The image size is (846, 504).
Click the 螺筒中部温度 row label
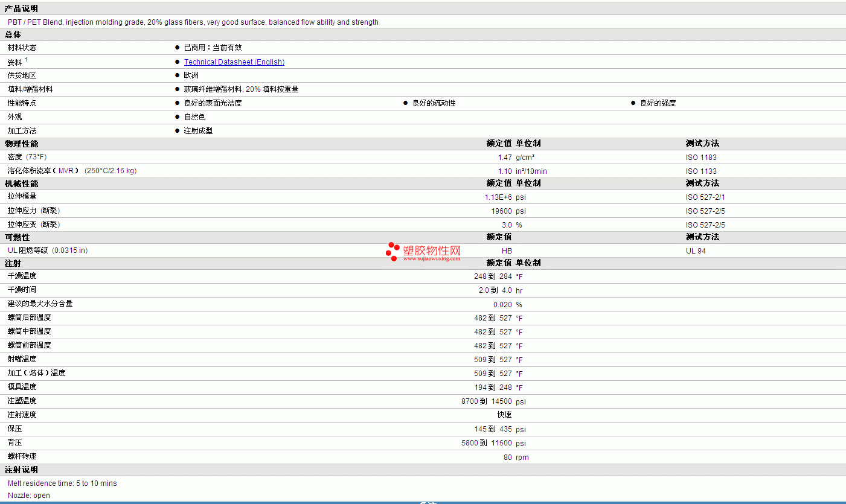(30, 331)
